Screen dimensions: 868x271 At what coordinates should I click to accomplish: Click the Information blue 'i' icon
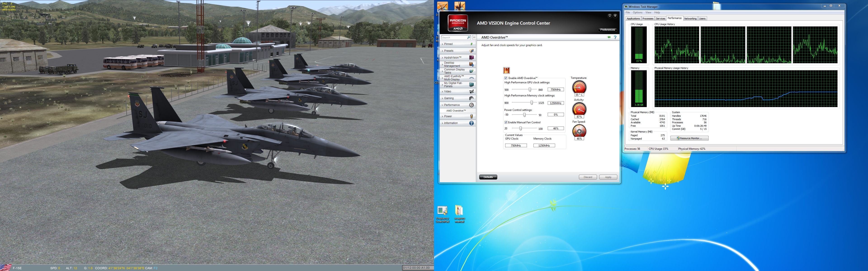[x=471, y=123]
